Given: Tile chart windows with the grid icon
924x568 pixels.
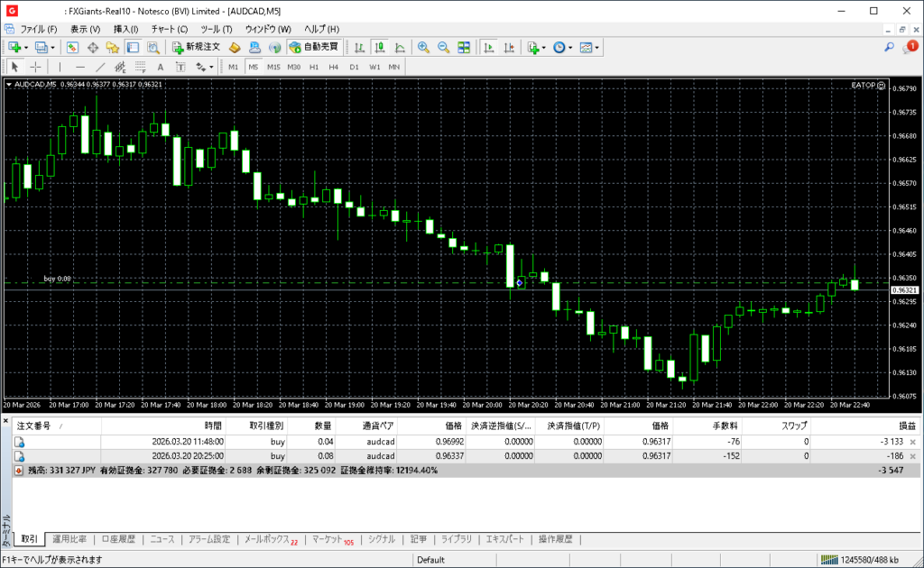Looking at the screenshot, I should pyautogui.click(x=464, y=47).
